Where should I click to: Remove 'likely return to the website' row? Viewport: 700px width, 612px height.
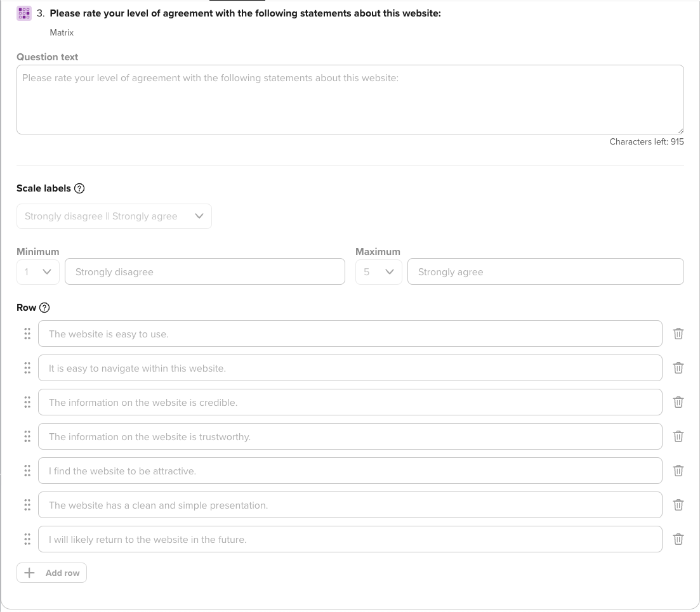(x=678, y=539)
